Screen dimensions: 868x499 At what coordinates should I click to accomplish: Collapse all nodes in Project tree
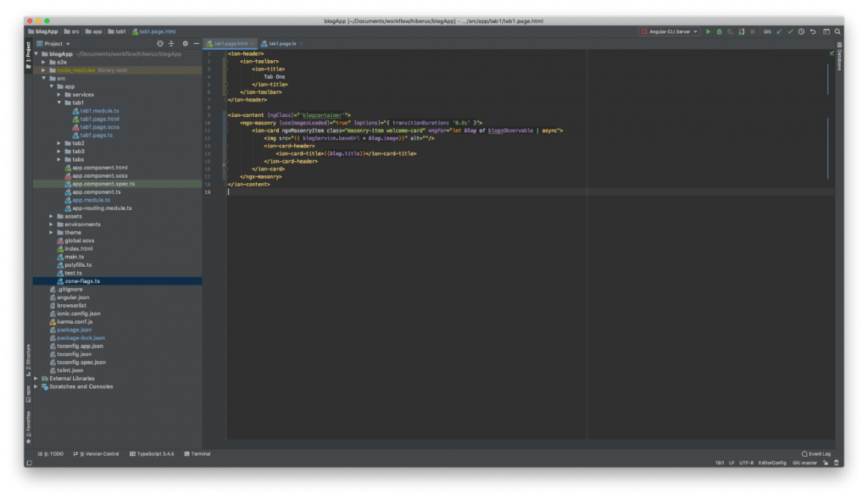tap(171, 43)
